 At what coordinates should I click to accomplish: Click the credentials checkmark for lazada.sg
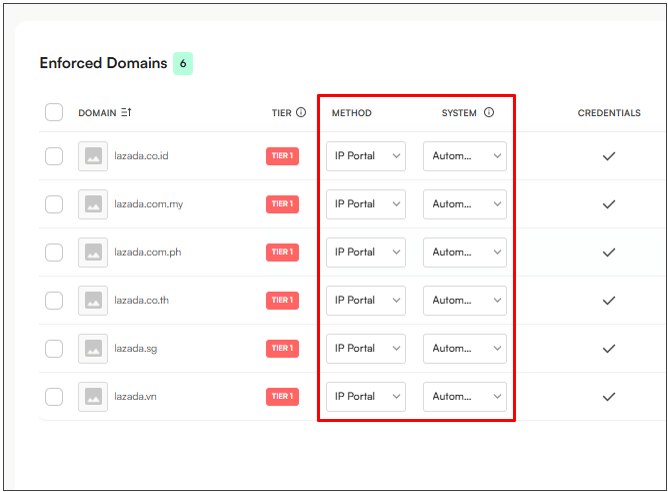click(x=609, y=348)
